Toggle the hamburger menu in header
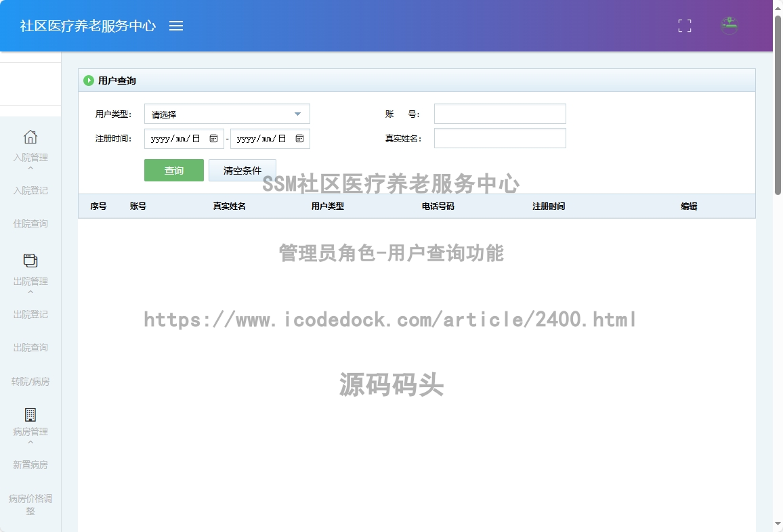The width and height of the screenshot is (783, 532). (x=176, y=26)
